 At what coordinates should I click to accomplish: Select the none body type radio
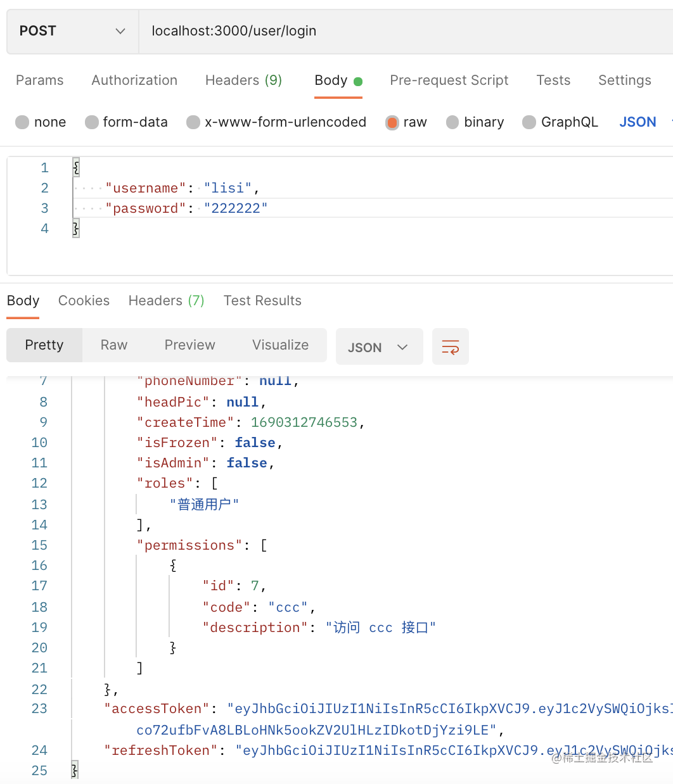pyautogui.click(x=23, y=122)
